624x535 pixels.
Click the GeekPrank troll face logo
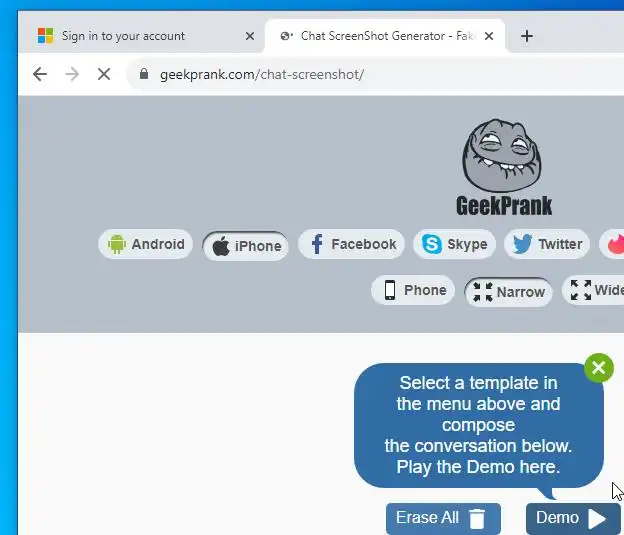coord(502,156)
